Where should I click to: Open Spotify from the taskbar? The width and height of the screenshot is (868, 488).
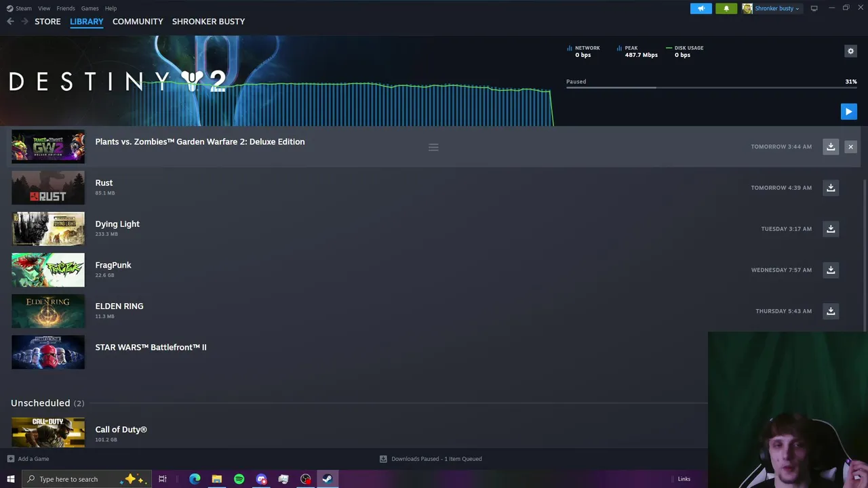tap(239, 479)
